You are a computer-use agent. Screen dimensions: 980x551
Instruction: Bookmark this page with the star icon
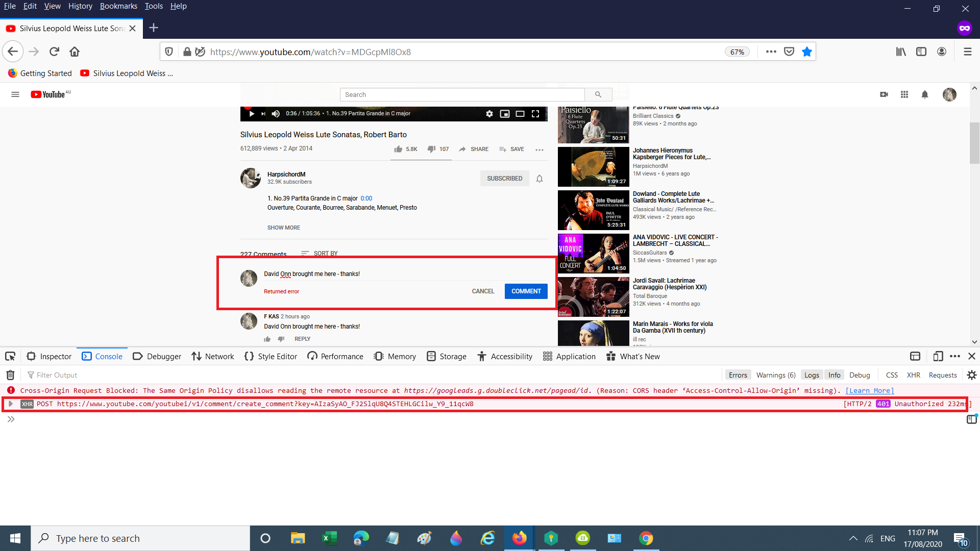tap(807, 52)
